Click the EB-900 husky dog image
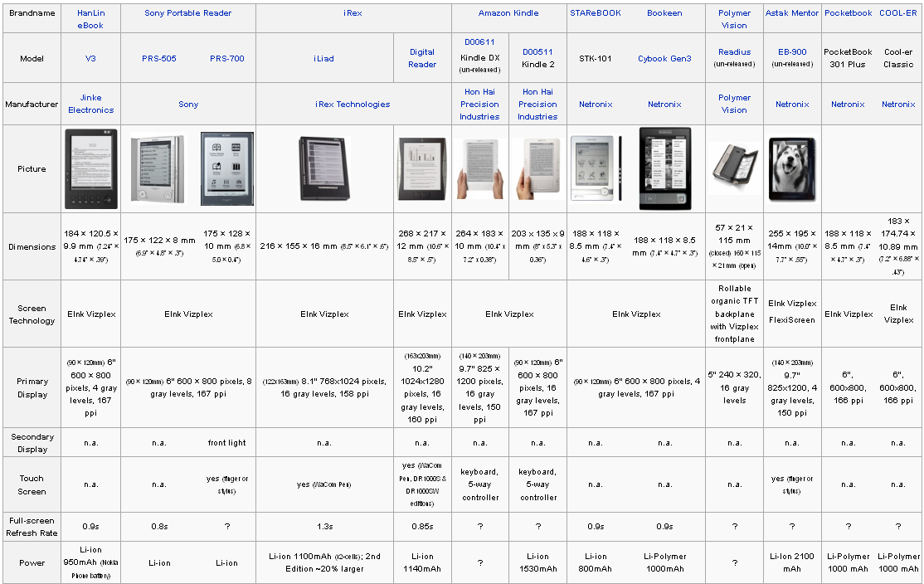 [792, 169]
